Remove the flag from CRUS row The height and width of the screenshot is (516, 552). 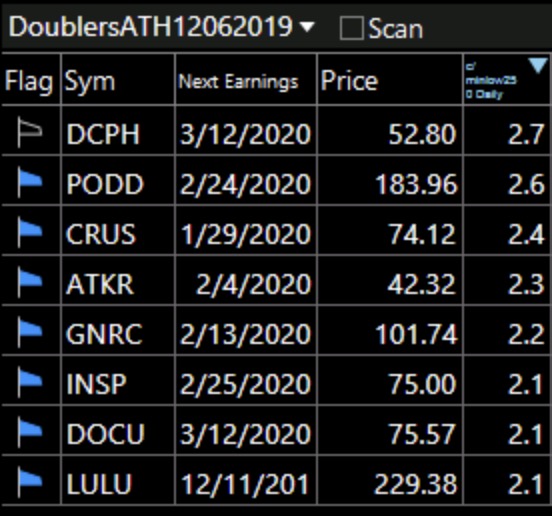pos(30,232)
